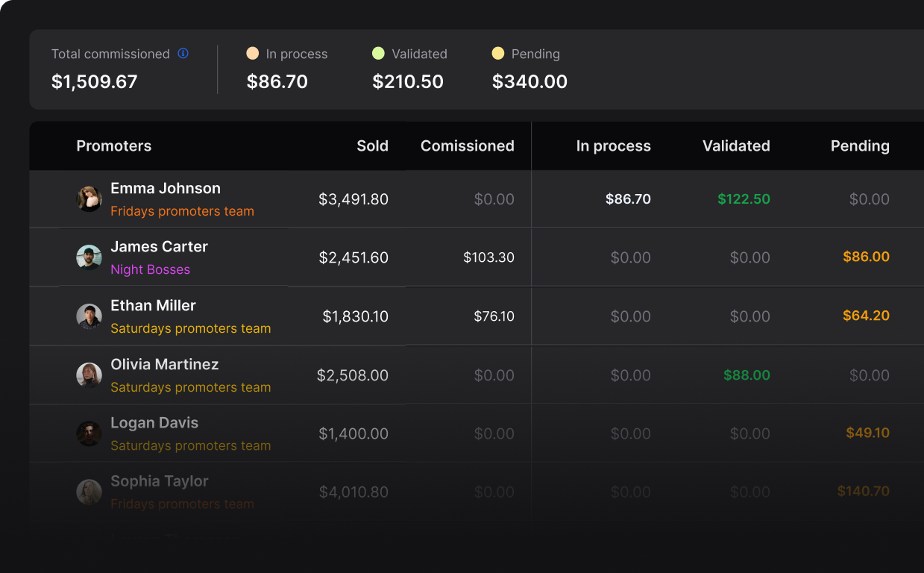924x573 pixels.
Task: Click Olivia Martinez's avatar image
Action: click(x=89, y=375)
